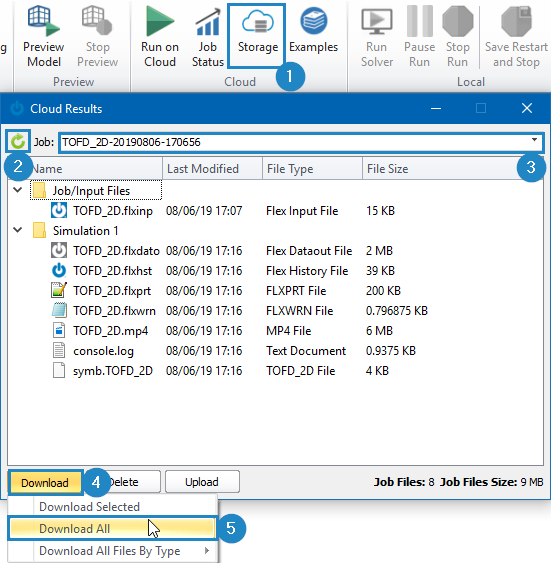Refresh the job list with green arrow
The image size is (551, 563).
18,141
